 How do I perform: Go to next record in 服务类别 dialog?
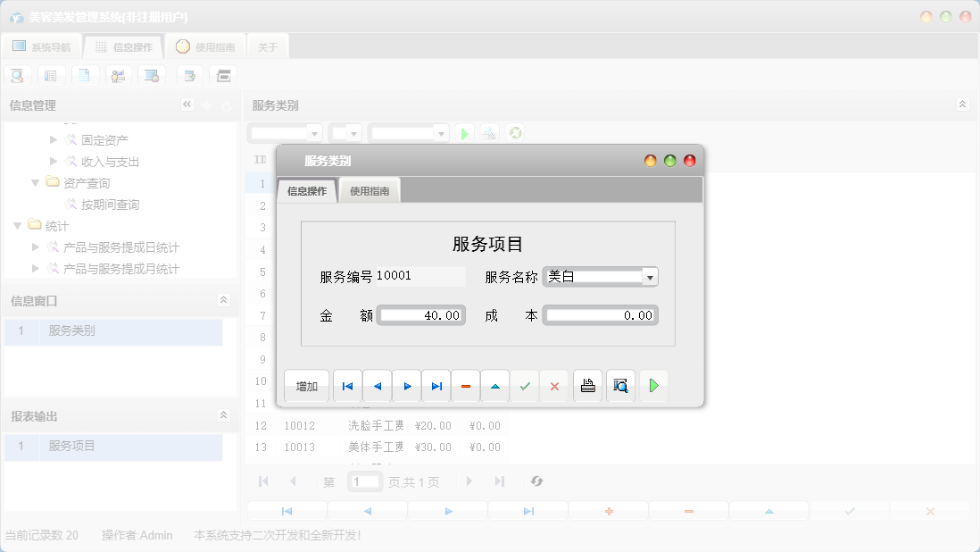click(x=407, y=386)
